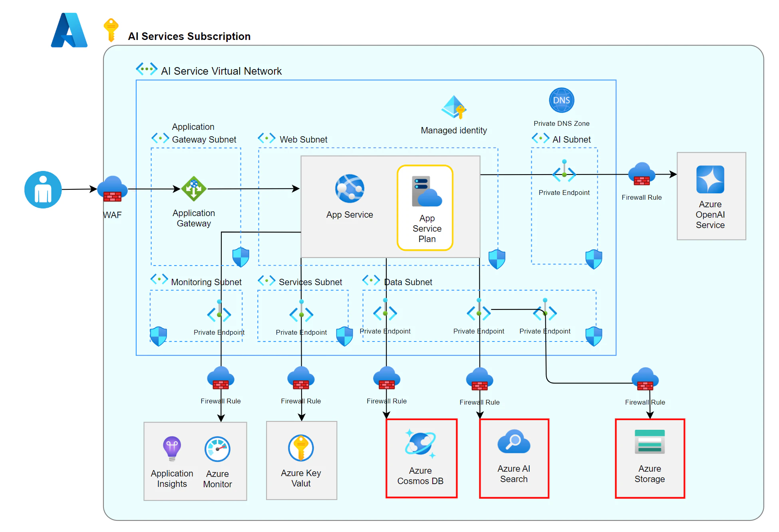Click the 'Private DNS Zone' label

[x=562, y=123]
